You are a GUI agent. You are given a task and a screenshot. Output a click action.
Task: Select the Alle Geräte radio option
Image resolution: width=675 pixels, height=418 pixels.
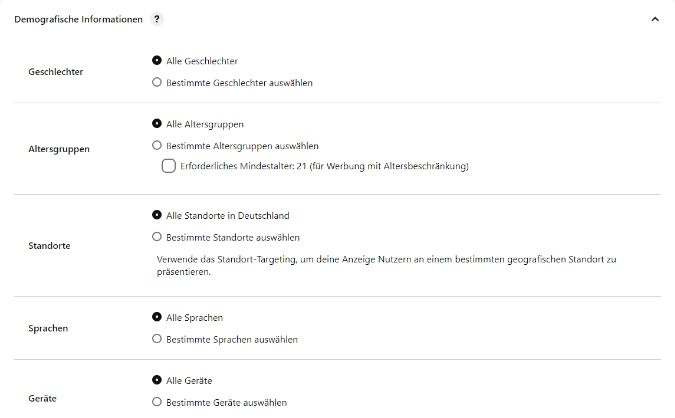point(157,380)
